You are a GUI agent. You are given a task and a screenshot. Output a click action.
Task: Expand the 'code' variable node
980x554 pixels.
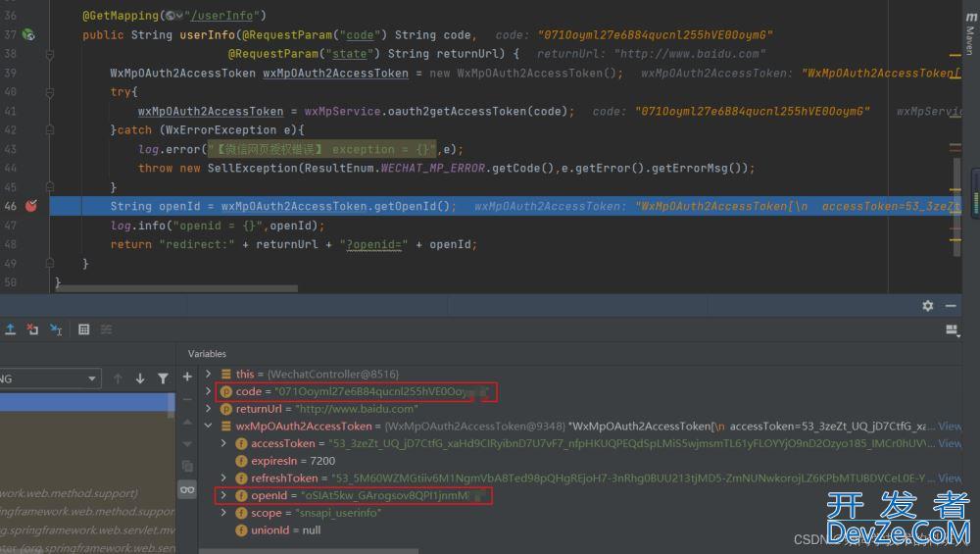(208, 391)
